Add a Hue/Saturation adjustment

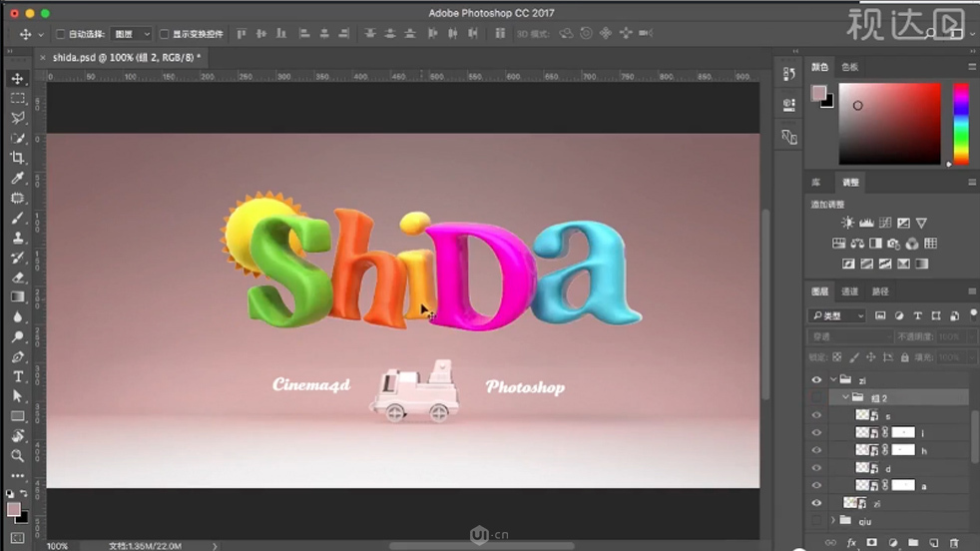838,244
